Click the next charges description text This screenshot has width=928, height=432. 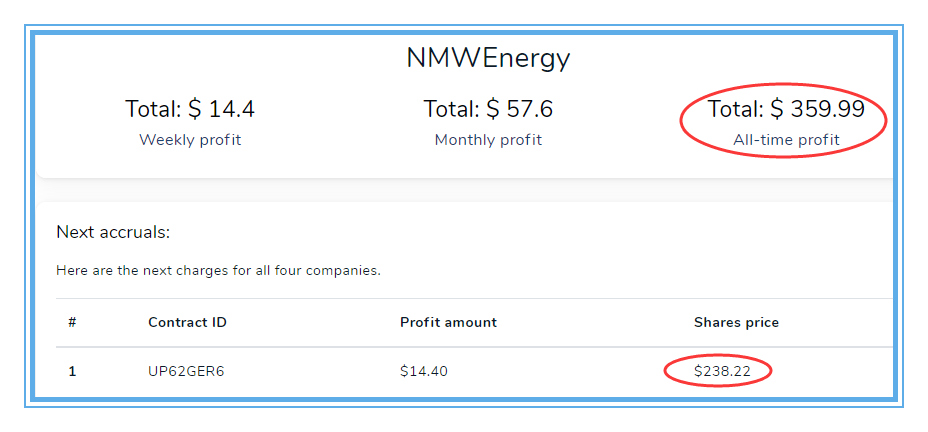coord(218,271)
